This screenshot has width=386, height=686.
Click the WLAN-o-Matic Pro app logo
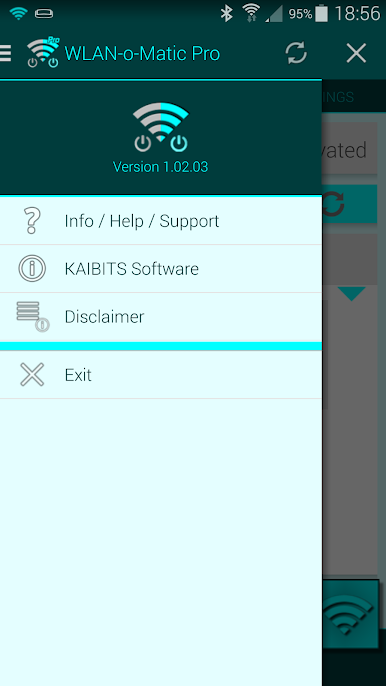pyautogui.click(x=43, y=52)
